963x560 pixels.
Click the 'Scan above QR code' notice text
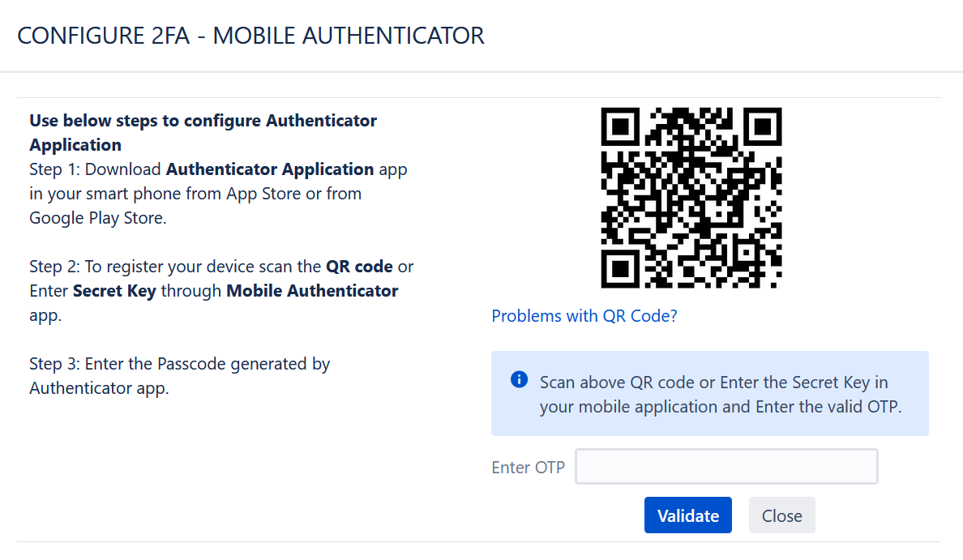721,394
